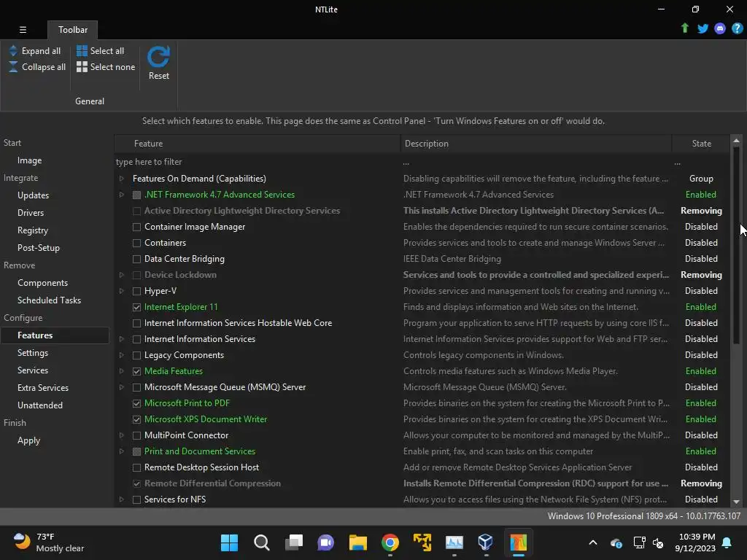Click the Description column header
747x560 pixels.
[x=536, y=144]
